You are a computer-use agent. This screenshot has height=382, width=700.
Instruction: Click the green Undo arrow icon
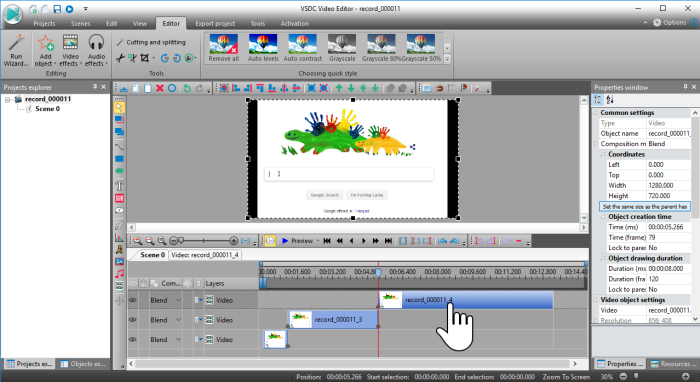coord(187,88)
